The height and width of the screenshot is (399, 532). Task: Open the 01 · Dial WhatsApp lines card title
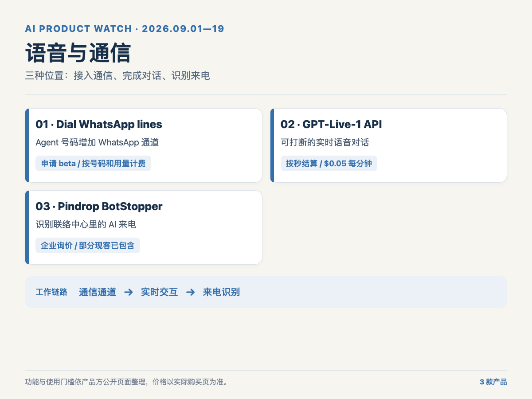99,125
